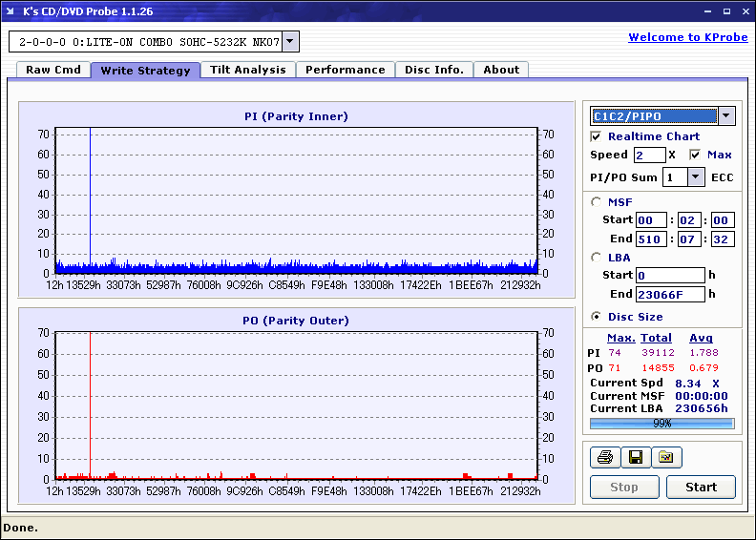Open the Tilt Analysis tab
The width and height of the screenshot is (756, 540).
point(248,70)
